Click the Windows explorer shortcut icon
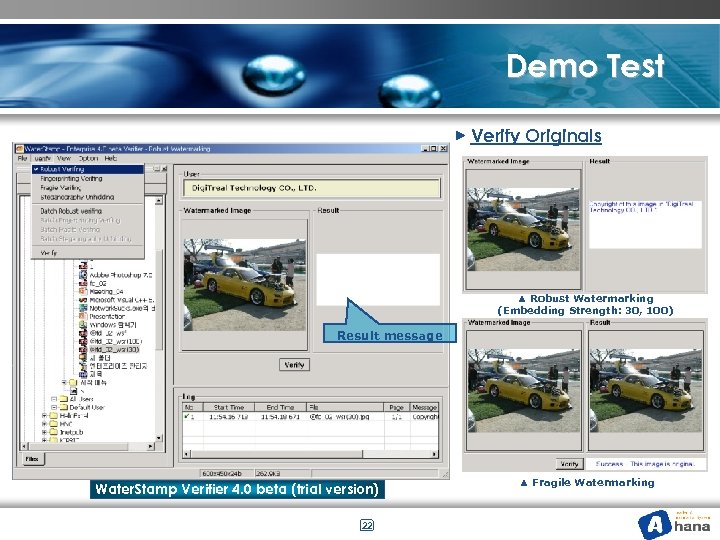Viewport: 720px width, 540px height. 83,325
